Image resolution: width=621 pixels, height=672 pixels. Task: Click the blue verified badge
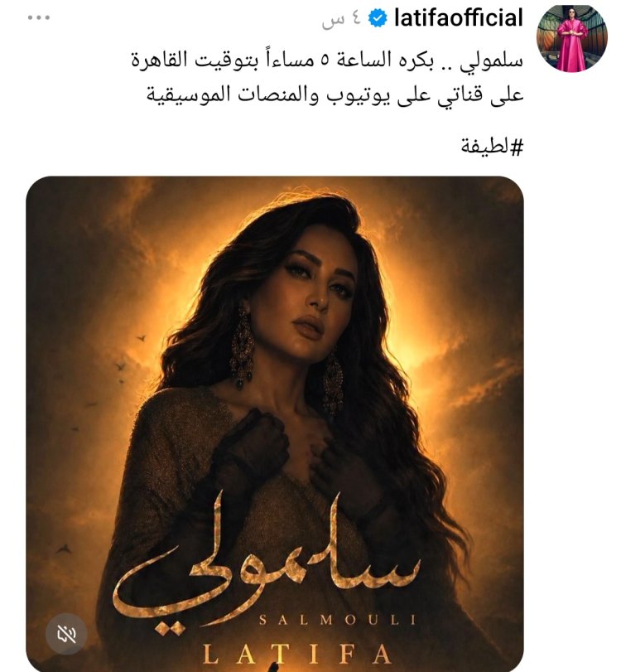coord(378,18)
